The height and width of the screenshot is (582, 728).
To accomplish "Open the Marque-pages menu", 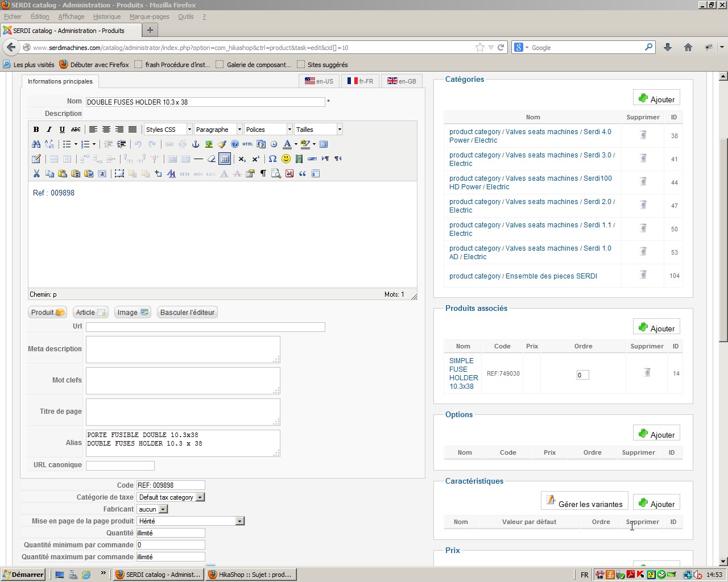I will 149,16.
